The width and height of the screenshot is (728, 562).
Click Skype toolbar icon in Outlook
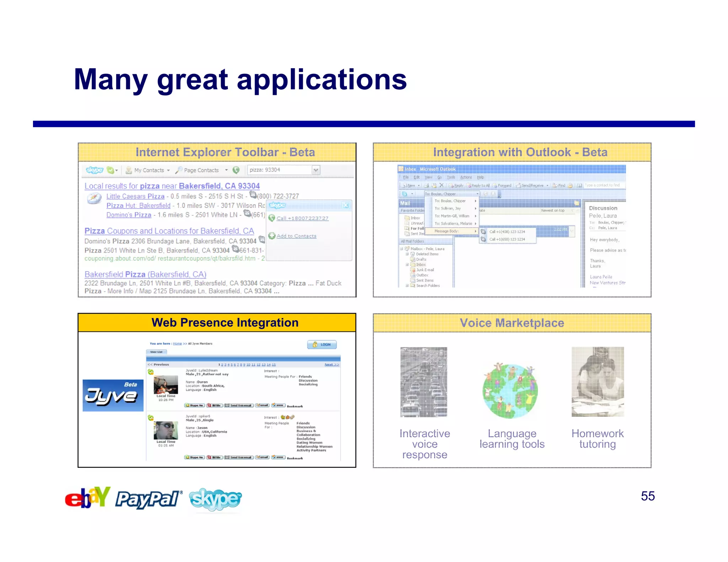click(405, 194)
